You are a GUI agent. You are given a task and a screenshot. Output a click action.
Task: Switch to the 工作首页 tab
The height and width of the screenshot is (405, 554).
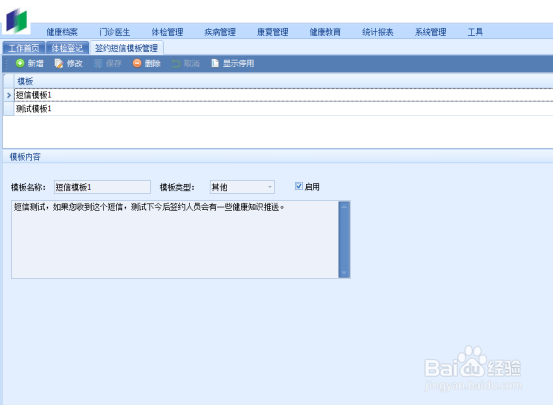pyautogui.click(x=24, y=48)
